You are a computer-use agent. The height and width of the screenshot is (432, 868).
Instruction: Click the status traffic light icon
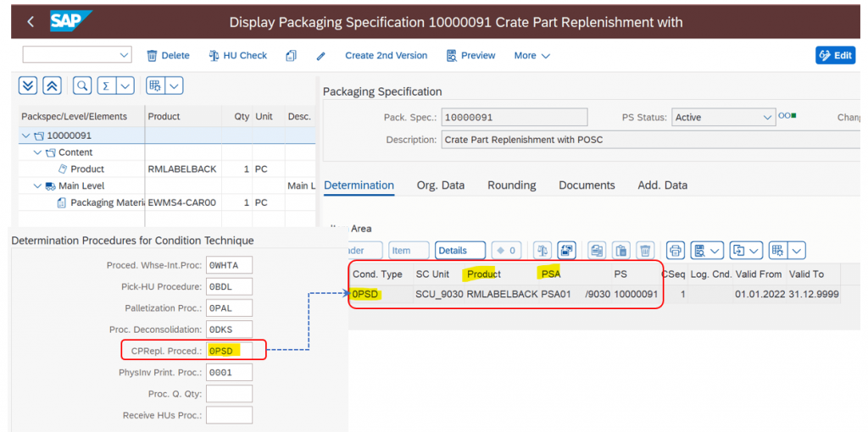pos(788,115)
